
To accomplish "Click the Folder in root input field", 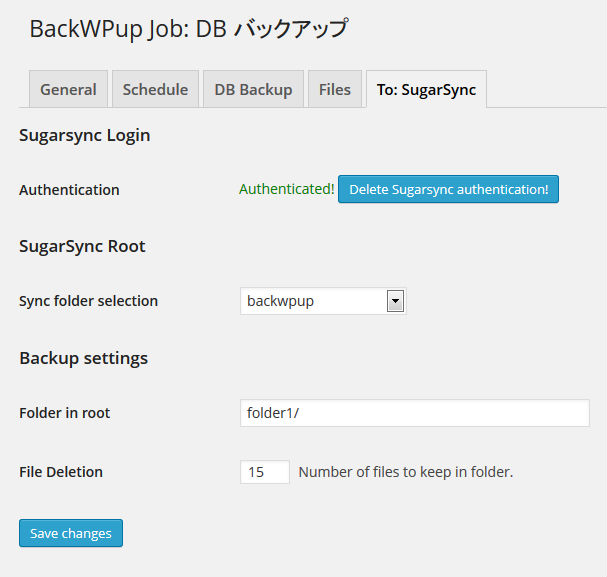I will click(415, 413).
